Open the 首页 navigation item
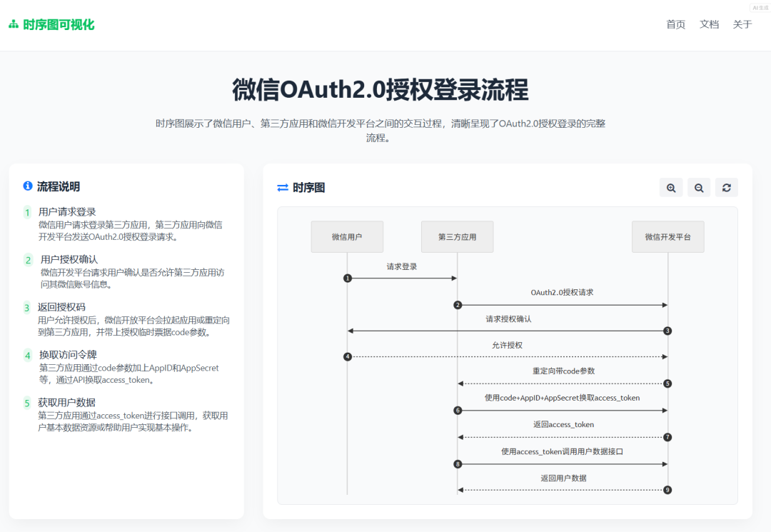The width and height of the screenshot is (771, 532). (675, 24)
